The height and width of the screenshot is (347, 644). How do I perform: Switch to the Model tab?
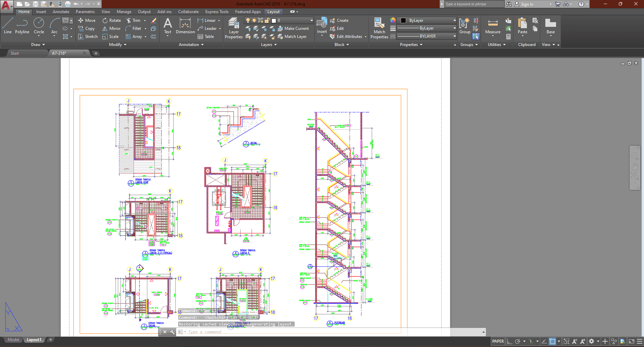(x=13, y=340)
